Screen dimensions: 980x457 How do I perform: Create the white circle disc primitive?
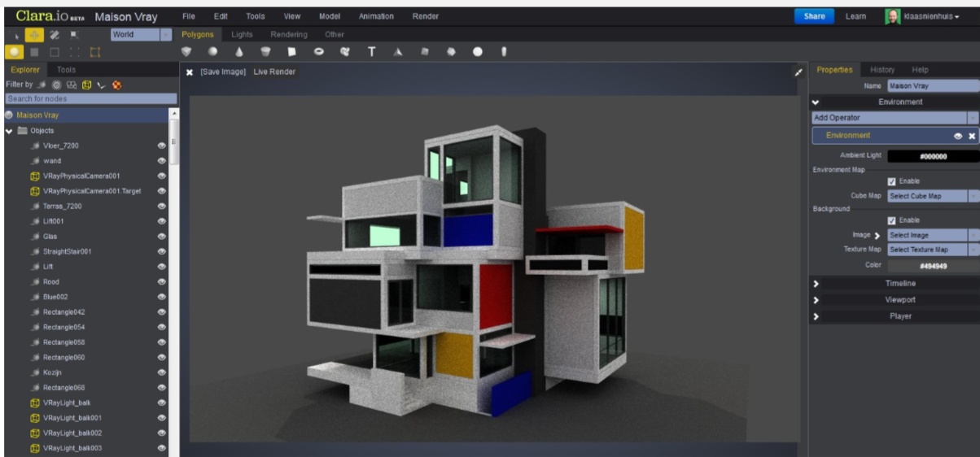[478, 51]
